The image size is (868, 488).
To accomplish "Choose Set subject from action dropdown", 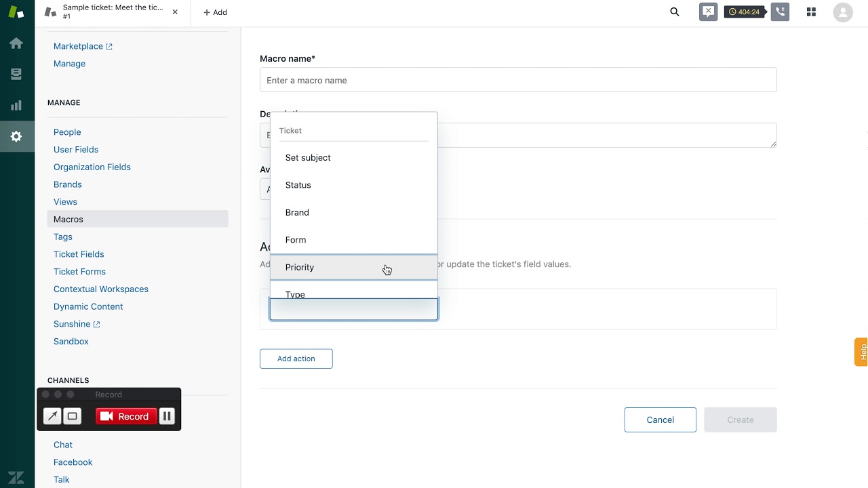I will [x=354, y=158].
